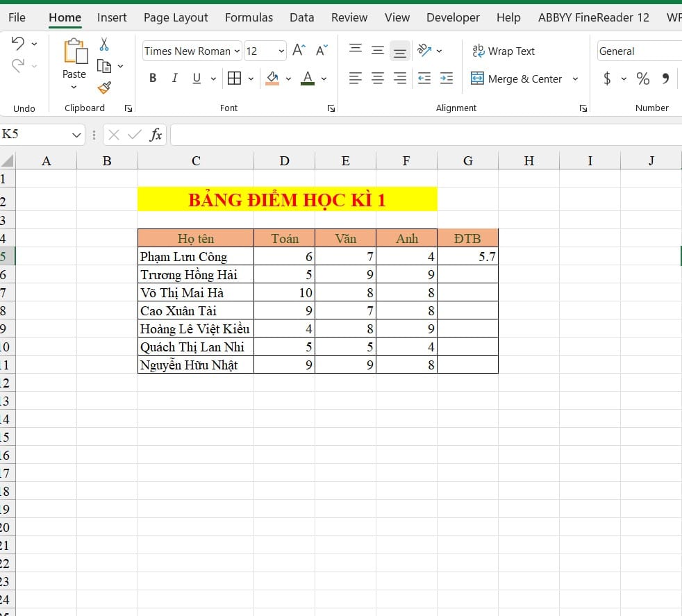Align text left in cell
682x616 pixels.
[356, 78]
